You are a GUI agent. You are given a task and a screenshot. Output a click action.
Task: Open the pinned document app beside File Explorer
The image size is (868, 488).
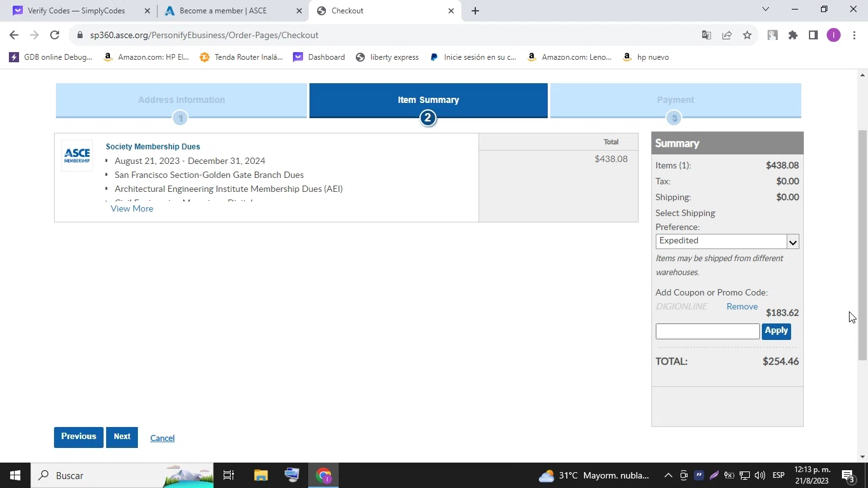click(x=292, y=475)
